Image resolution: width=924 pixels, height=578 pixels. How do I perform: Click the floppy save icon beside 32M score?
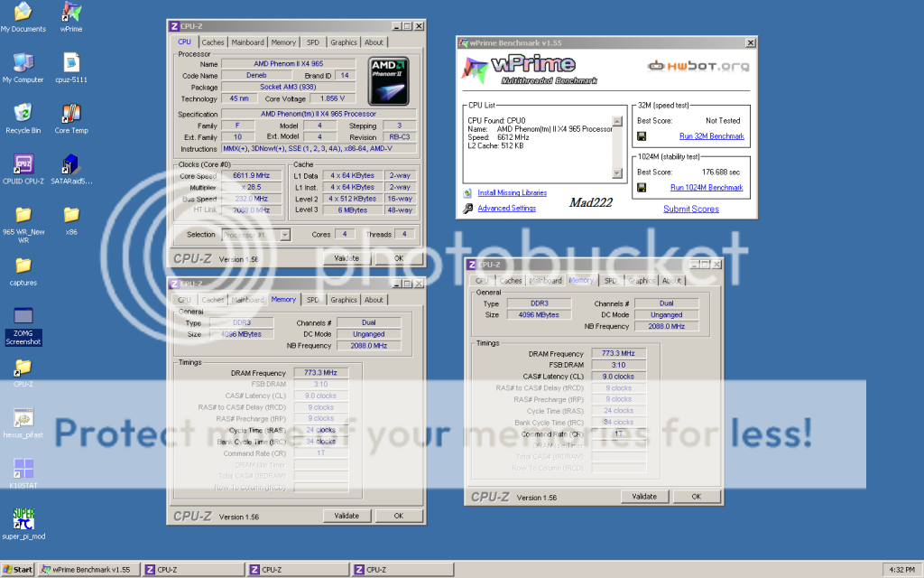click(x=642, y=136)
